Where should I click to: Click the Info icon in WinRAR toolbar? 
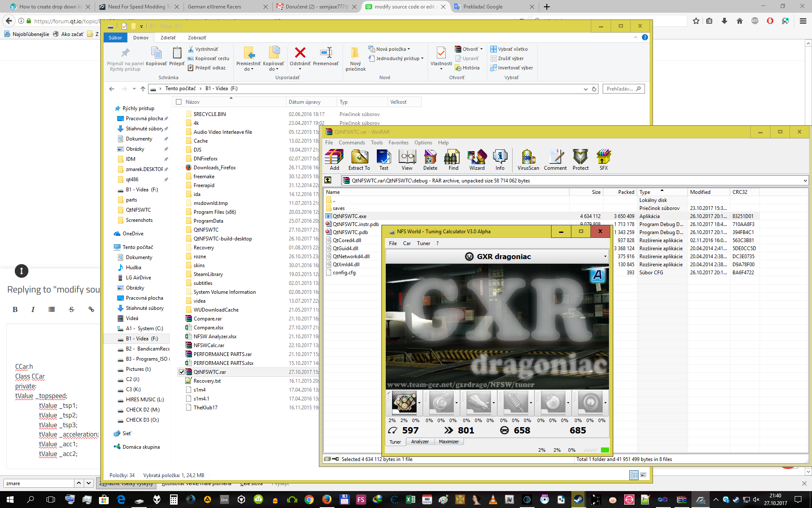500,160
